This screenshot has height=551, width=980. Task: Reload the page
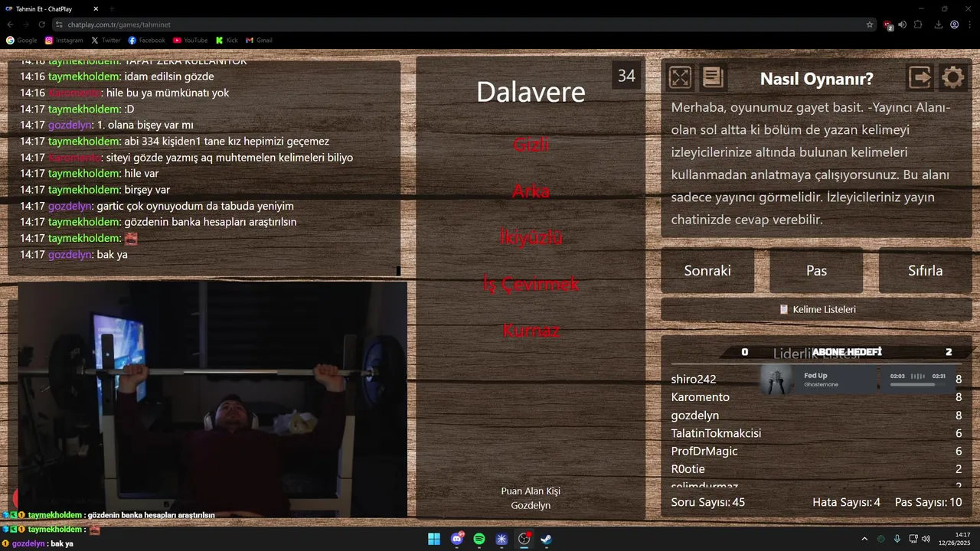click(41, 24)
